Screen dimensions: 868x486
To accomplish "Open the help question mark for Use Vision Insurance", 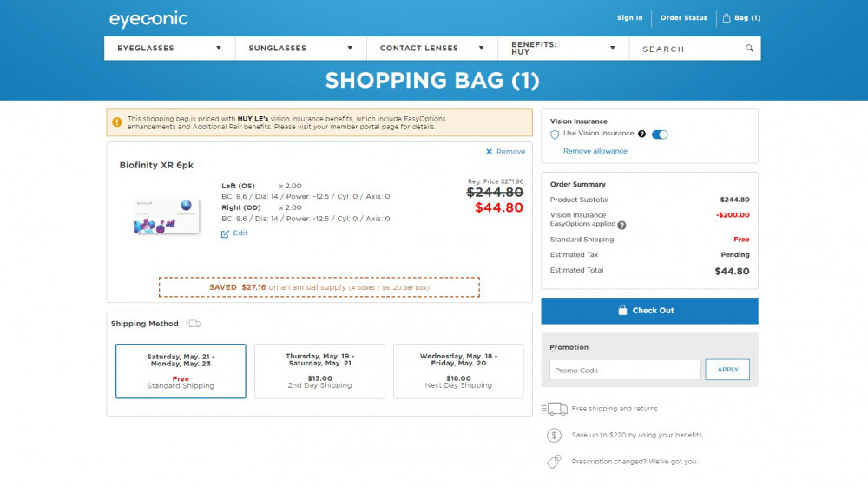I will (641, 134).
